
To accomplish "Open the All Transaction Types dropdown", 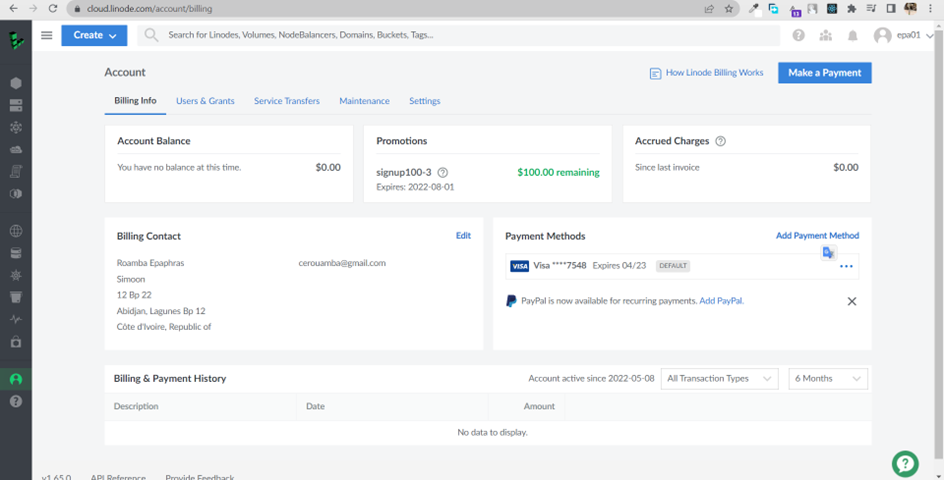I will [719, 379].
